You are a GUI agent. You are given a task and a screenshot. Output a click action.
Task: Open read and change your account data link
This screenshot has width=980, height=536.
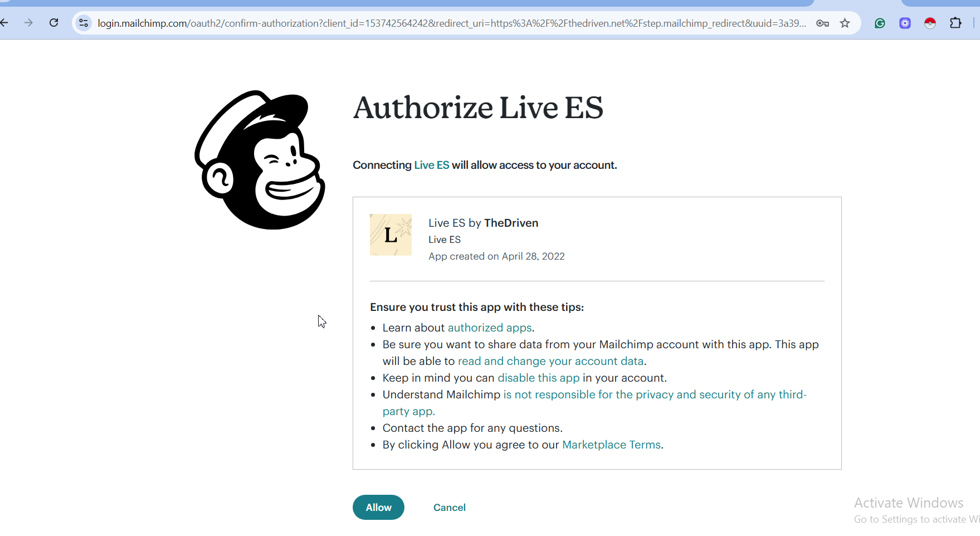point(550,361)
